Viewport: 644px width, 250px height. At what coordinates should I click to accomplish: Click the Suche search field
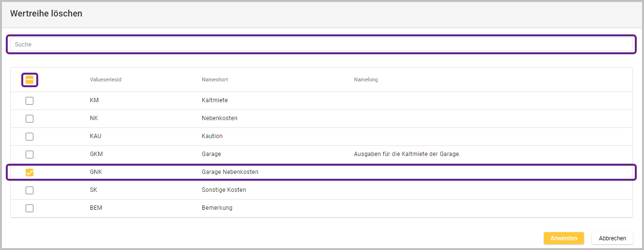tap(321, 44)
